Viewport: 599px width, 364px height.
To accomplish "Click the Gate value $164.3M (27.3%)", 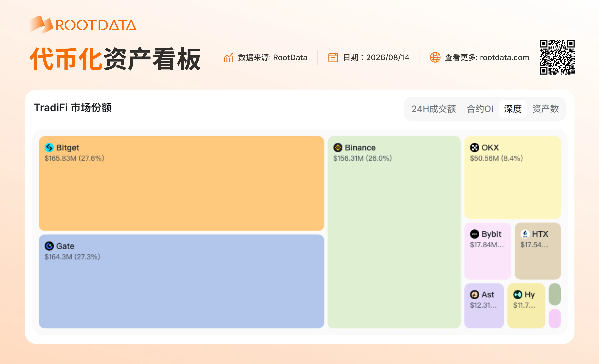I will (x=72, y=257).
